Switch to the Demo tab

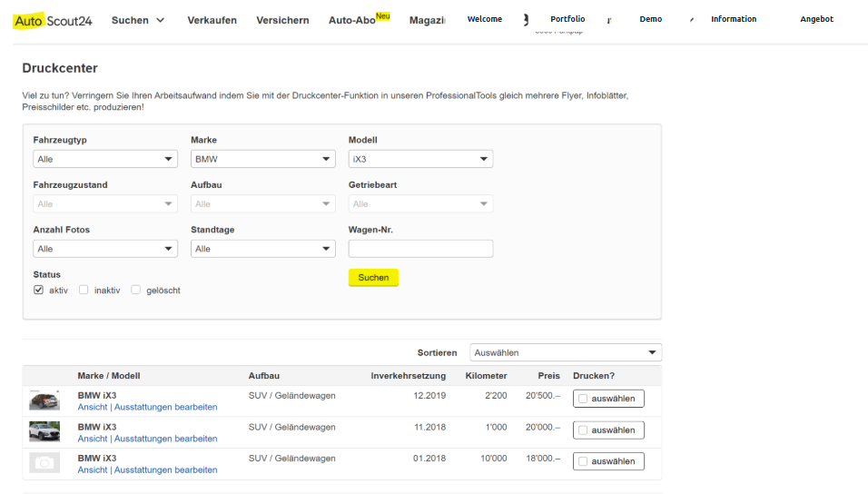click(x=650, y=19)
